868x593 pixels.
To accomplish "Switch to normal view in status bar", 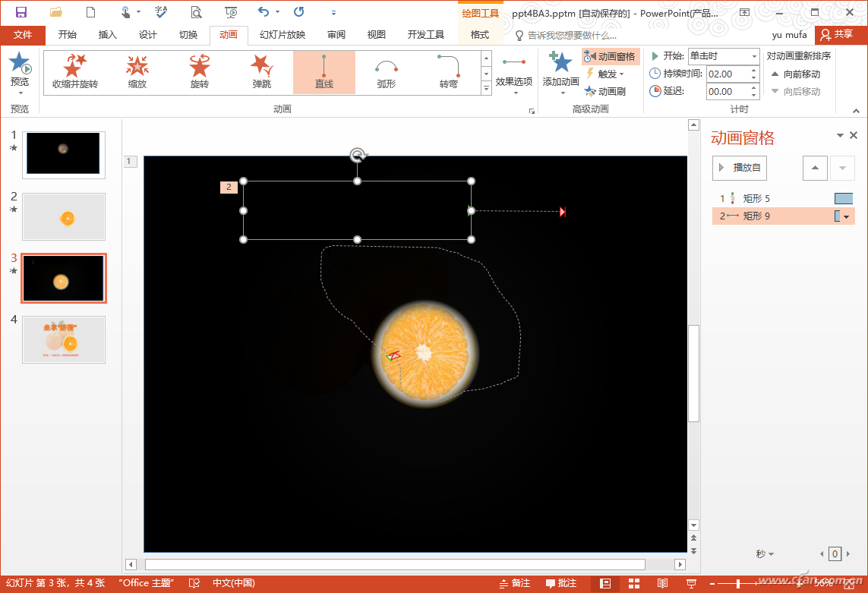I will tap(605, 583).
